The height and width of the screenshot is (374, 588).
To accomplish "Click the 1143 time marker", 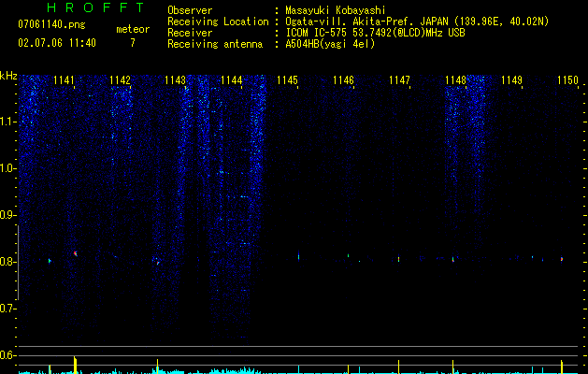I will coord(176,80).
